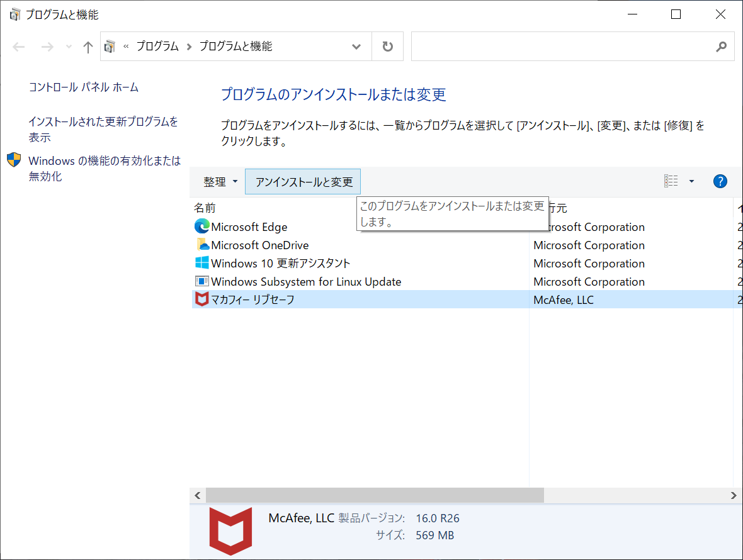Viewport: 743px width, 560px height.
Task: Click the Microsoft OneDrive cloud icon
Action: tap(201, 245)
